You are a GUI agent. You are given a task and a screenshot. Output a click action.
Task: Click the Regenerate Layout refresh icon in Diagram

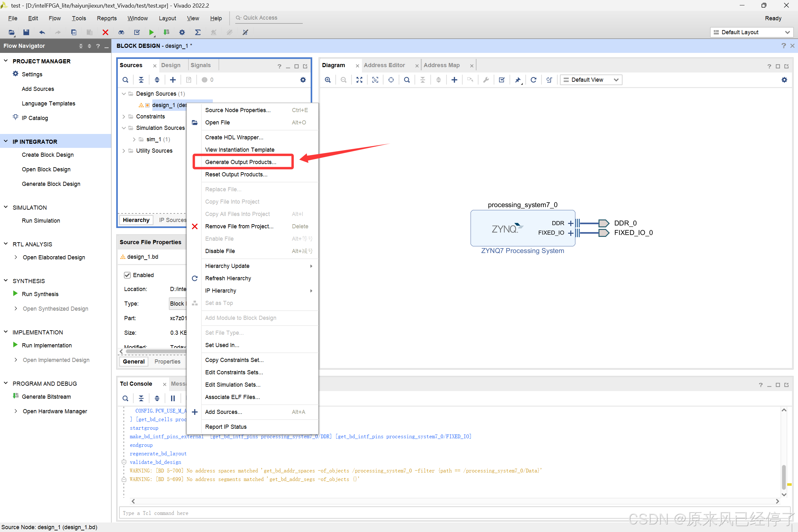(x=533, y=80)
